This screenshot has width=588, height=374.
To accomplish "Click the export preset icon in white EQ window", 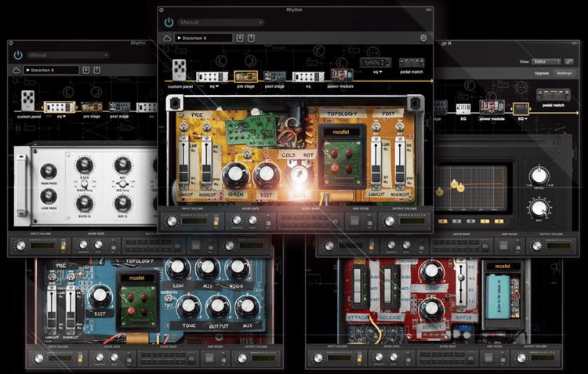I will pyautogui.click(x=96, y=70).
